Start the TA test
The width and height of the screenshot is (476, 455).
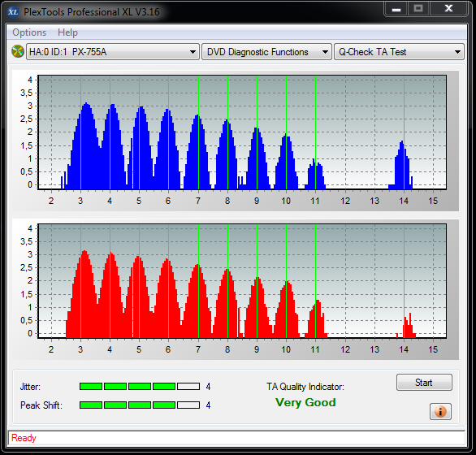pos(424,383)
